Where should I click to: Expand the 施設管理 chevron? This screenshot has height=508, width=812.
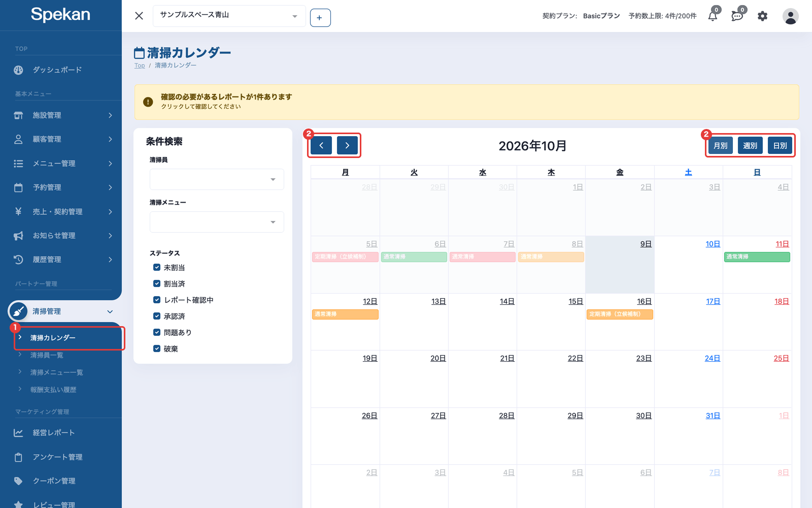click(x=110, y=115)
